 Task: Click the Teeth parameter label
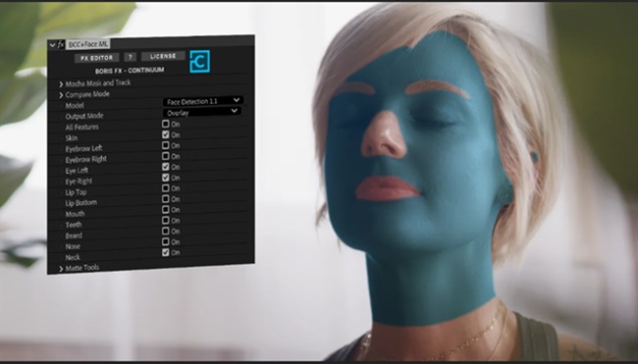click(x=74, y=225)
